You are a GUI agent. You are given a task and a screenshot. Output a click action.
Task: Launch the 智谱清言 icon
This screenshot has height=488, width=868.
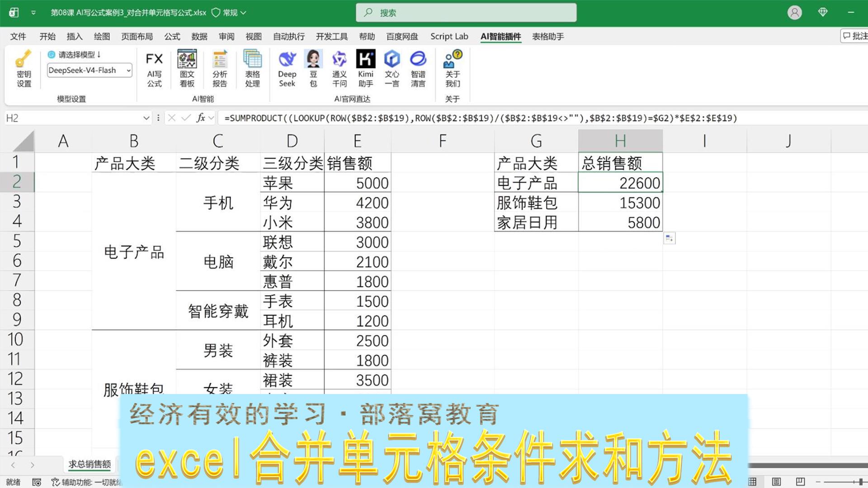418,69
